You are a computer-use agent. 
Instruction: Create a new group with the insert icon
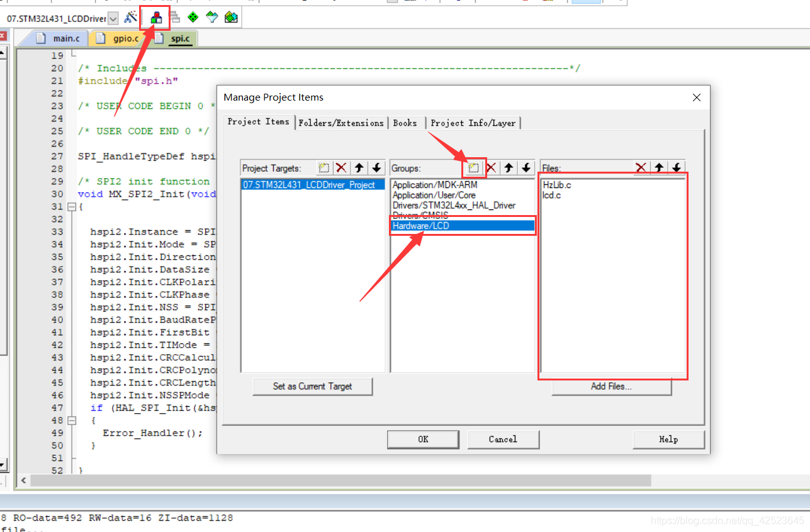point(474,167)
